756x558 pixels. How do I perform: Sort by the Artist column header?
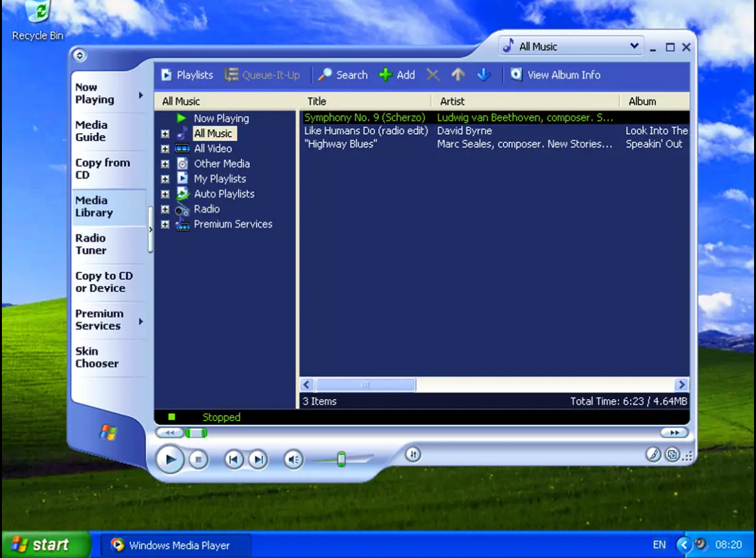coord(525,101)
